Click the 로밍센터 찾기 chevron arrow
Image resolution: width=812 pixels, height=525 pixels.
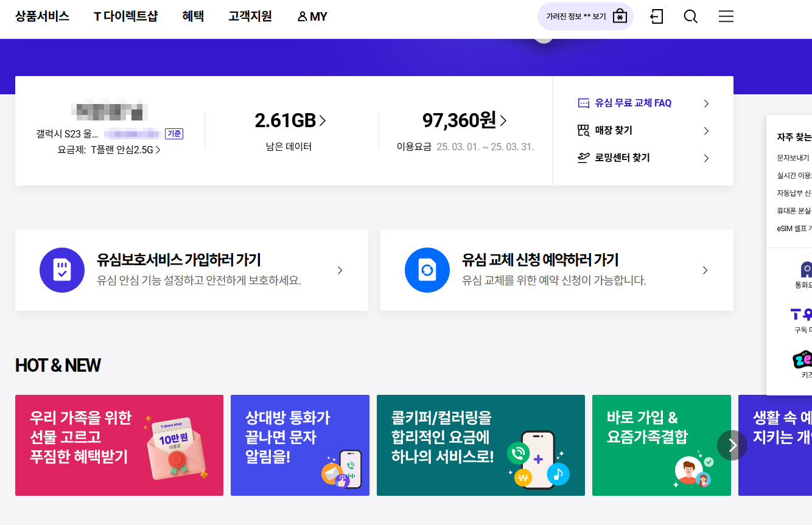pos(706,158)
